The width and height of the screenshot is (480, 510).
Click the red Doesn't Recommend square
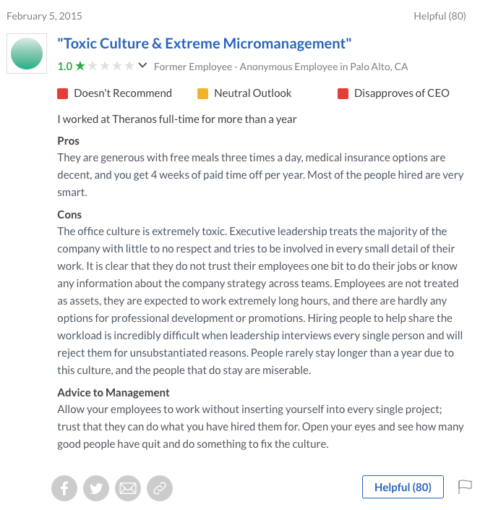point(63,94)
